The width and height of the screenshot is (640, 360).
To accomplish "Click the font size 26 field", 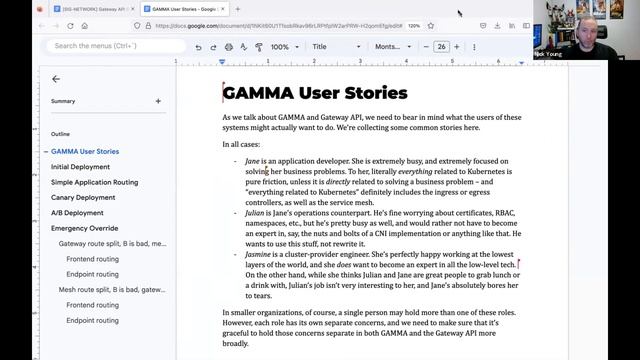I will point(441,47).
